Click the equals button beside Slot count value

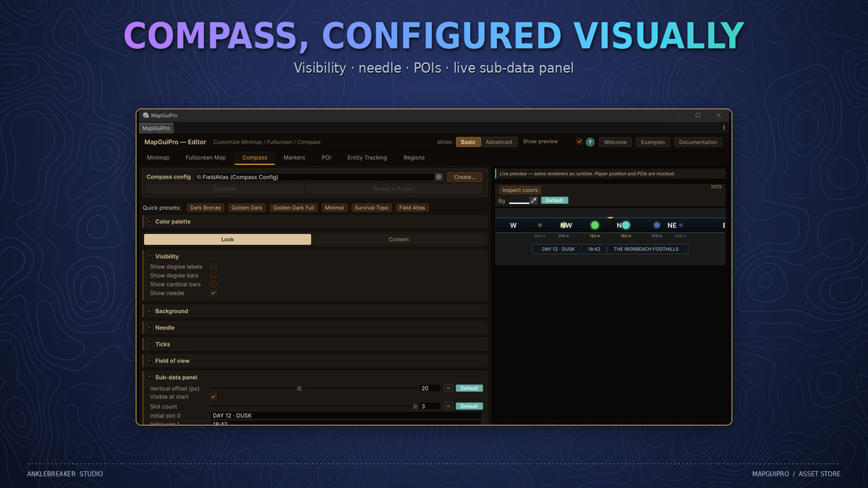pos(448,406)
